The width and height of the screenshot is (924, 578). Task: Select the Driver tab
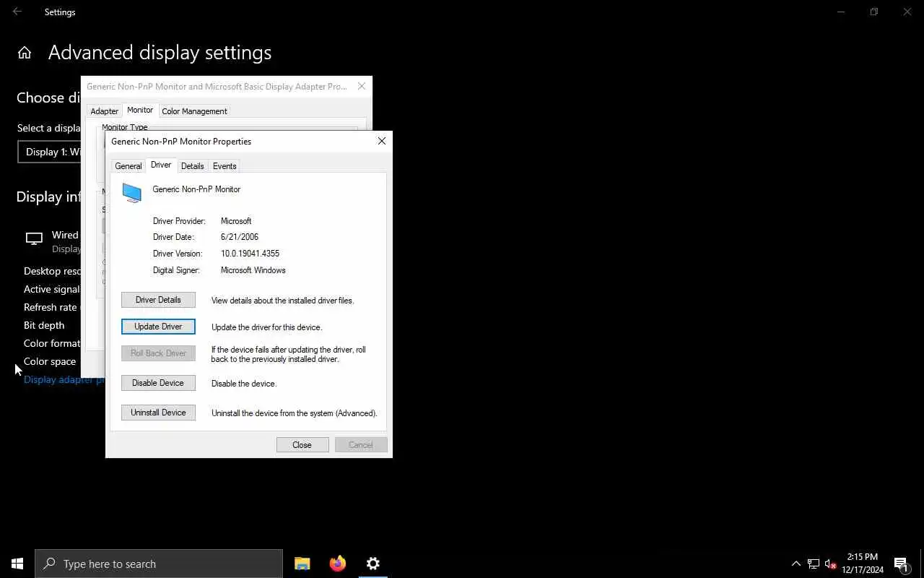point(161,165)
